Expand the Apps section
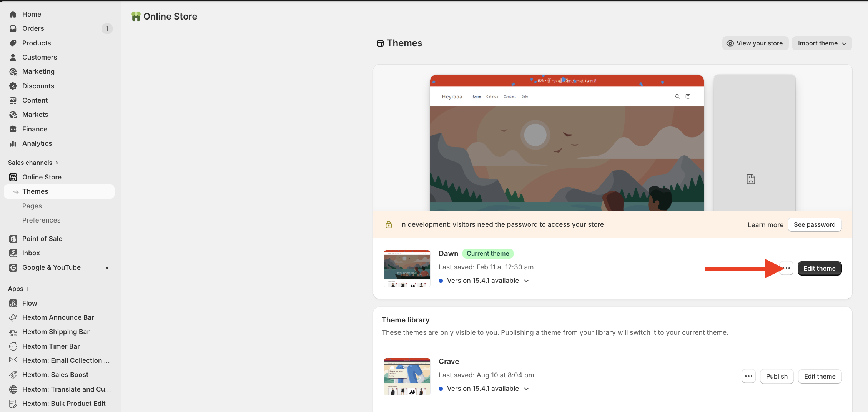This screenshot has width=868, height=412. point(18,289)
